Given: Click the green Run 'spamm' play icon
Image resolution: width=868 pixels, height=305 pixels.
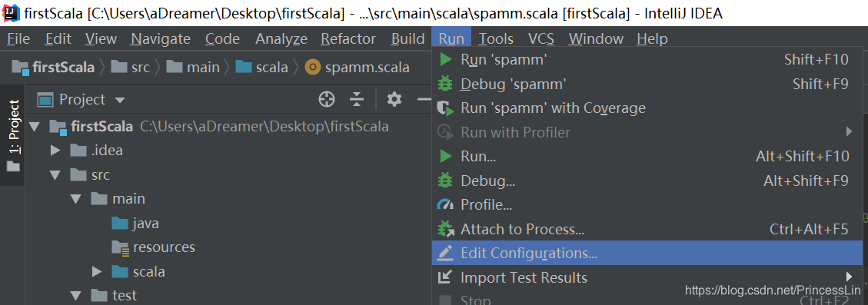Looking at the screenshot, I should (x=446, y=59).
